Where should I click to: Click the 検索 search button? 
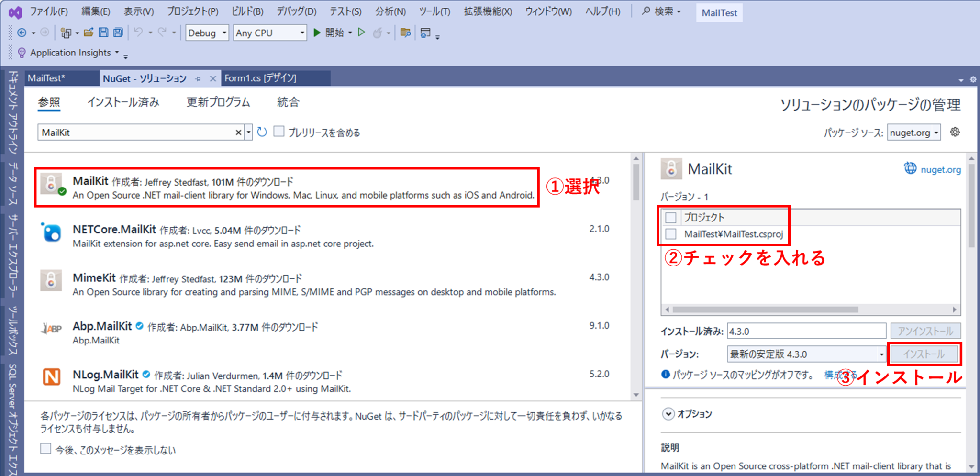[662, 11]
